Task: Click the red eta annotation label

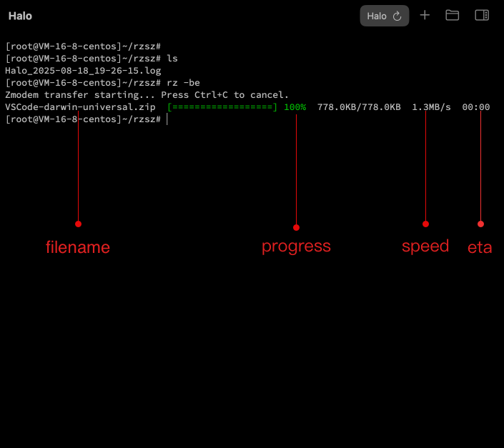Action: click(x=480, y=248)
